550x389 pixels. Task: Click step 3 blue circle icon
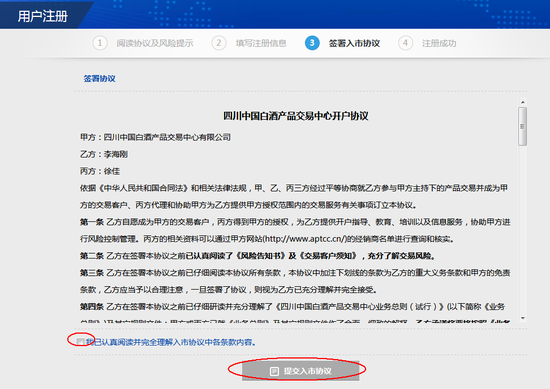click(x=312, y=43)
